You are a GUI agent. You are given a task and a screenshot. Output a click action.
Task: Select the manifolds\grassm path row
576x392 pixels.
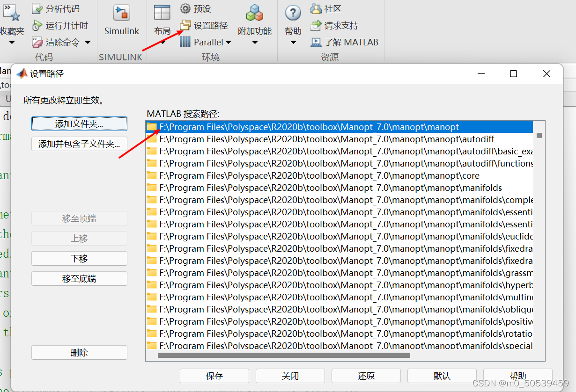pyautogui.click(x=340, y=273)
